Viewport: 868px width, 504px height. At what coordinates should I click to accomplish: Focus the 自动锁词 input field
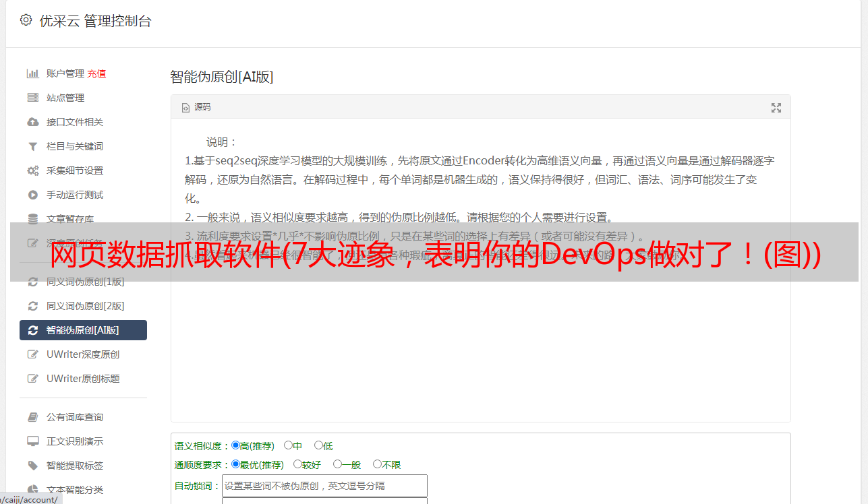(x=324, y=486)
